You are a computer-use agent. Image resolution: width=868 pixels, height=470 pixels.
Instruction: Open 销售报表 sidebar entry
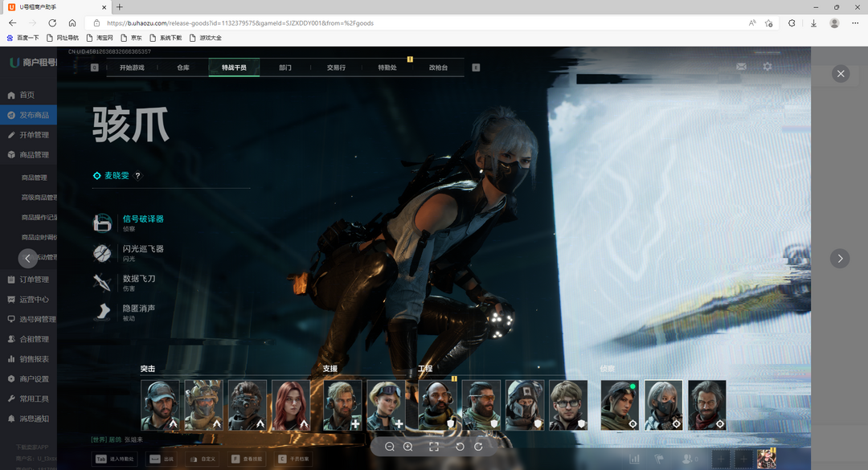point(28,359)
